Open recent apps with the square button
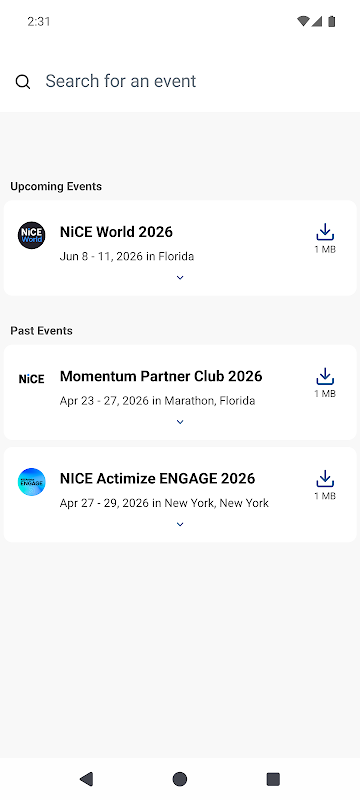This screenshot has height=800, width=360. click(273, 779)
